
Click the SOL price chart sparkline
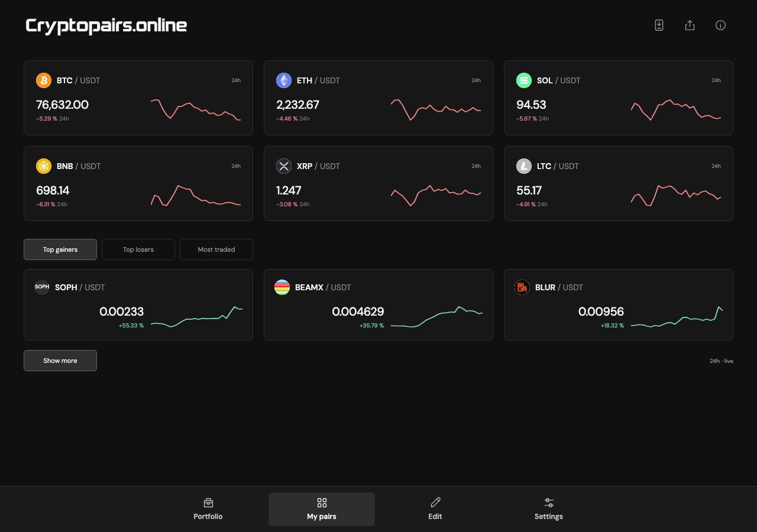[676, 109]
